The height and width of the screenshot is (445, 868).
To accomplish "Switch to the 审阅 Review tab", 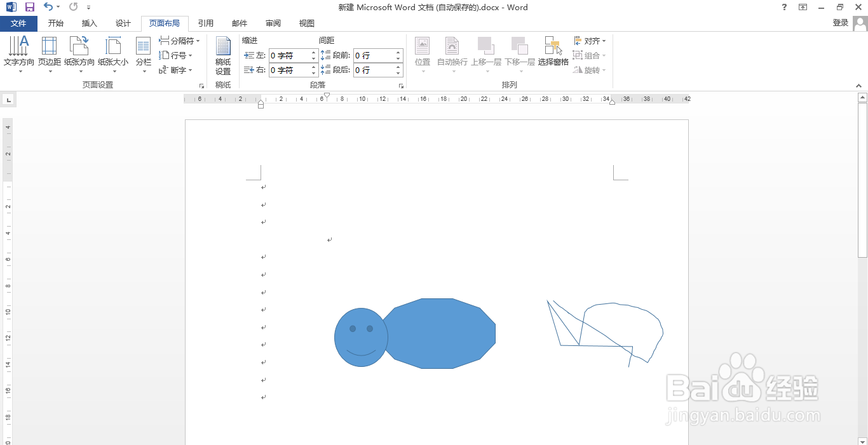I will pyautogui.click(x=273, y=23).
